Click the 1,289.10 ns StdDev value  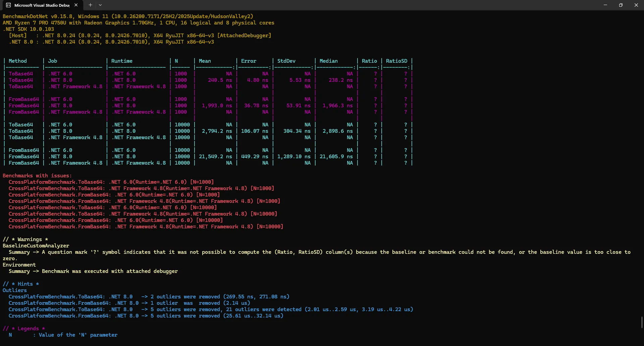coord(293,157)
